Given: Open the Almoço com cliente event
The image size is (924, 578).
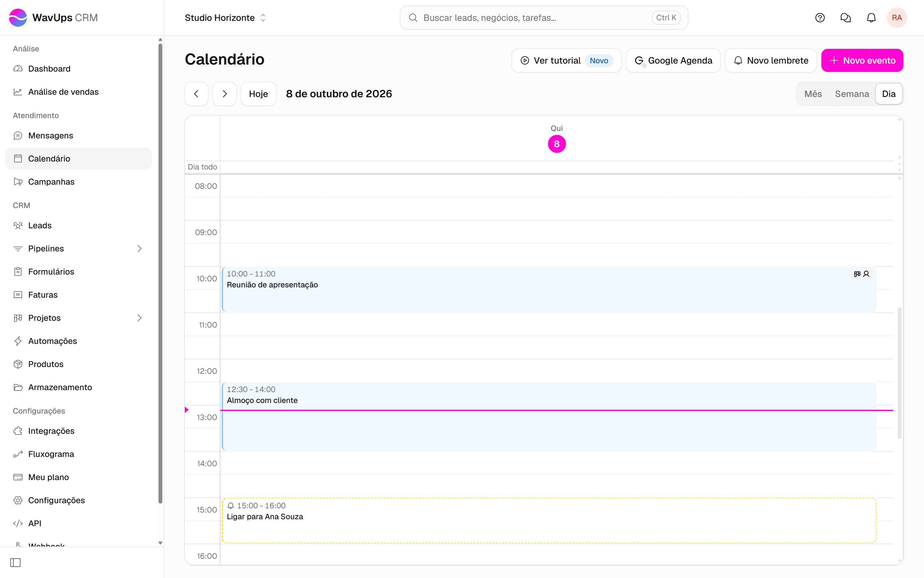Looking at the screenshot, I should point(549,416).
